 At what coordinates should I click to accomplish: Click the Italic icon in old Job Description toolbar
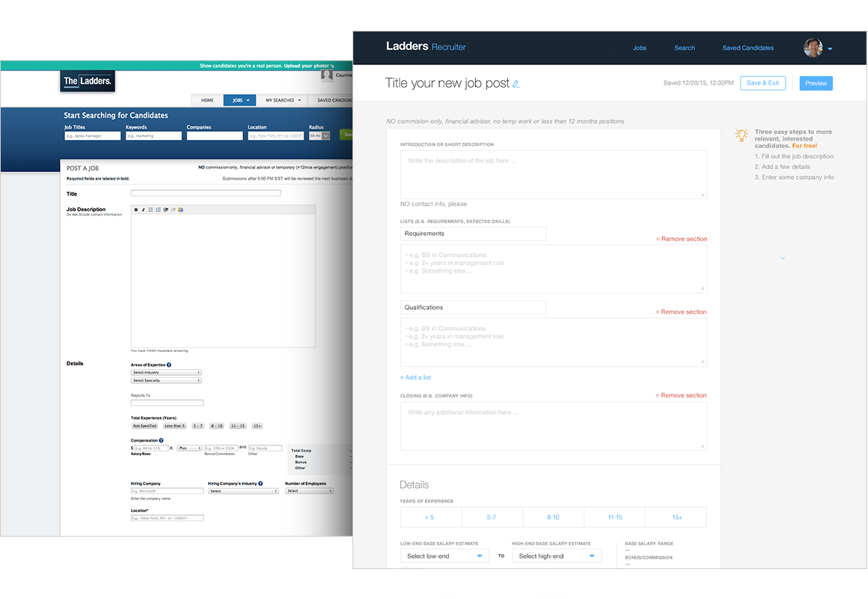pos(143,210)
